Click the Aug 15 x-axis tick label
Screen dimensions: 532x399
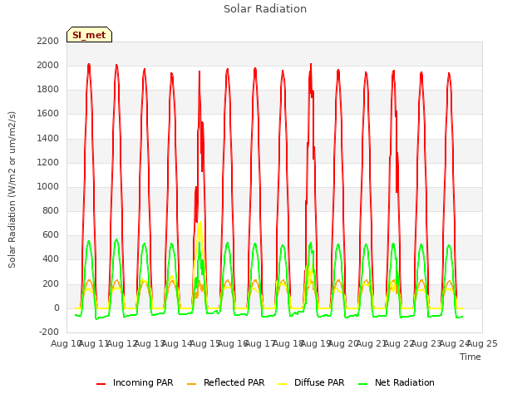(x=205, y=343)
